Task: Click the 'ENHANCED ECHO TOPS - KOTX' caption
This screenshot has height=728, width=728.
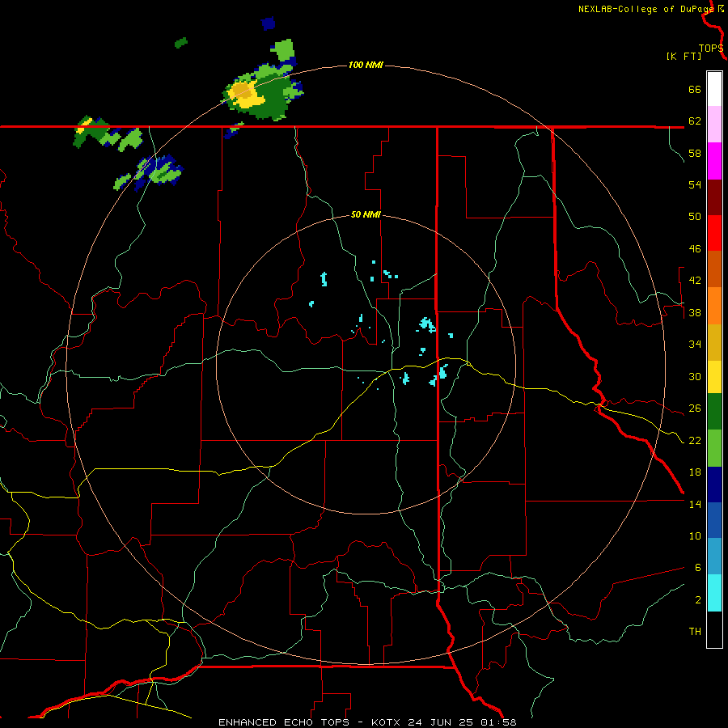Action: point(311,722)
